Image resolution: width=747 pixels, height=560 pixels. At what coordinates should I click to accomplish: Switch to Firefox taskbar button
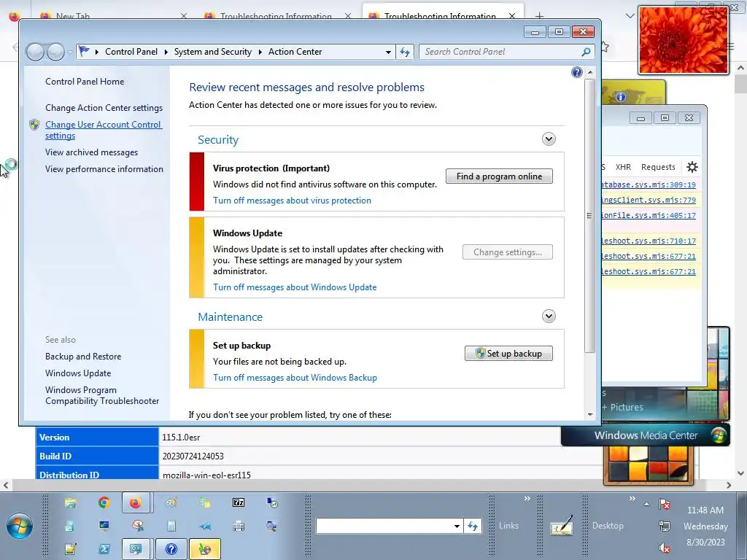(136, 503)
